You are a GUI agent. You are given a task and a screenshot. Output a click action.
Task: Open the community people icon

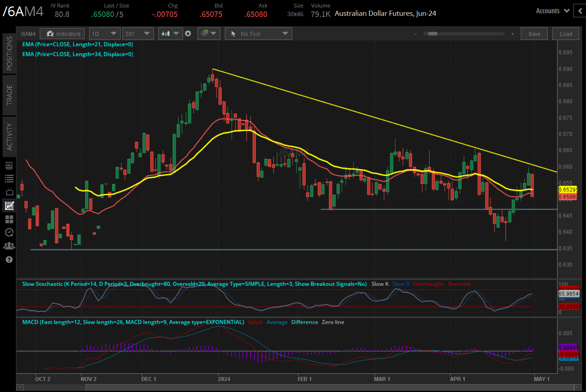[x=9, y=246]
